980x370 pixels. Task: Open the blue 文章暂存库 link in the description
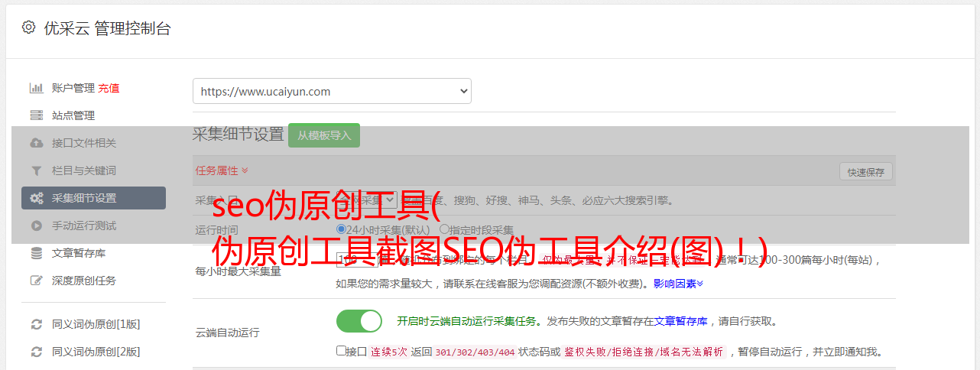(680, 321)
